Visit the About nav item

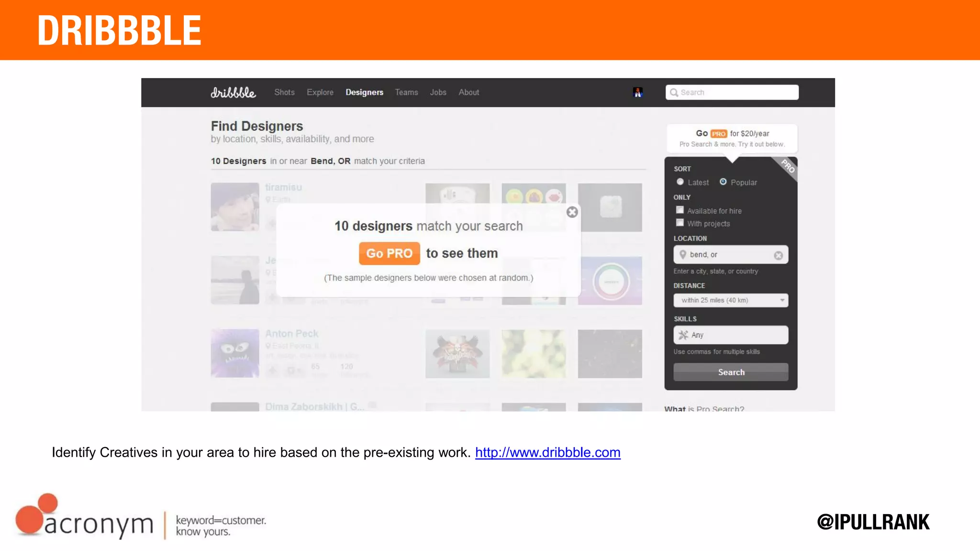click(x=468, y=92)
